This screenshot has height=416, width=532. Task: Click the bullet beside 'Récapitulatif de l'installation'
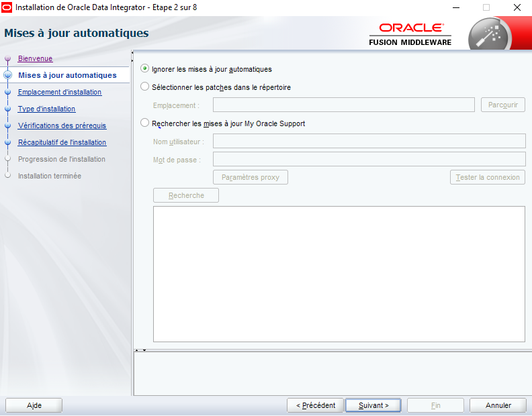coord(8,142)
